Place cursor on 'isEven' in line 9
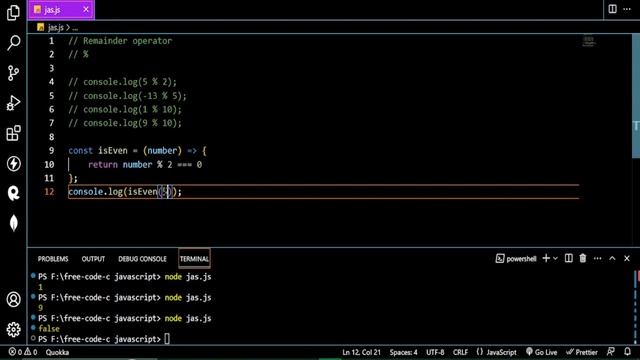Image resolution: width=640 pixels, height=360 pixels. click(x=113, y=150)
